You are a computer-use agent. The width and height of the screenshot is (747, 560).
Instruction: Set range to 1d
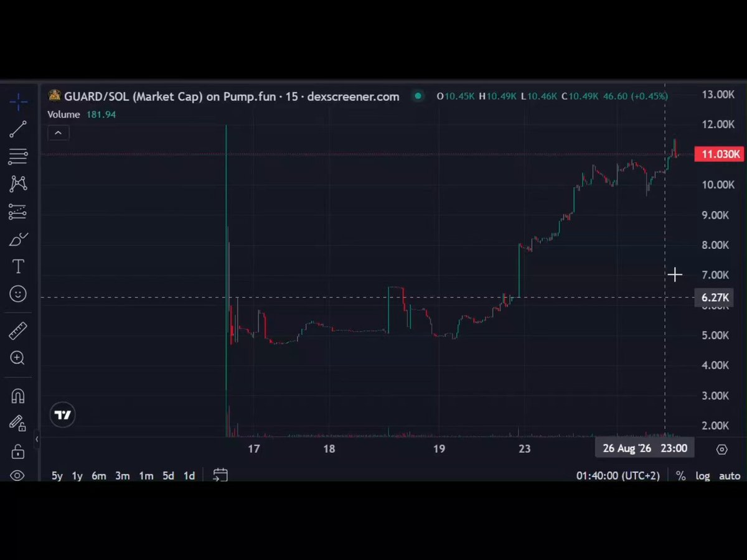coord(189,476)
